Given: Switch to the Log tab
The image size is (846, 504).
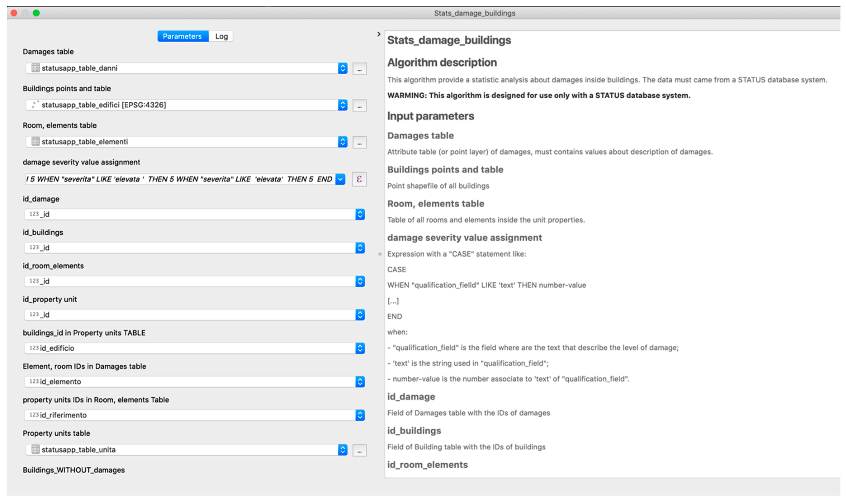Looking at the screenshot, I should pyautogui.click(x=221, y=36).
